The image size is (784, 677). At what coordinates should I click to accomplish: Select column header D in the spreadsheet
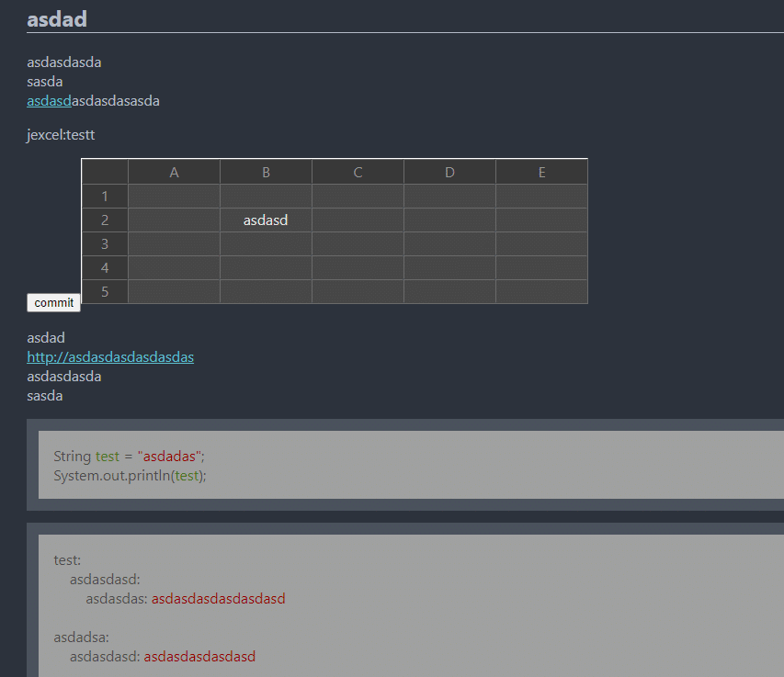pyautogui.click(x=450, y=173)
